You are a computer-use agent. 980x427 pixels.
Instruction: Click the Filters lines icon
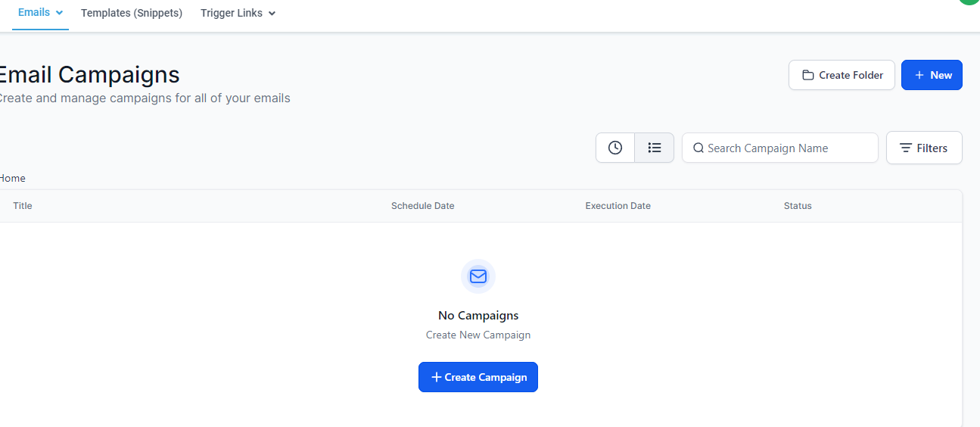tap(905, 148)
